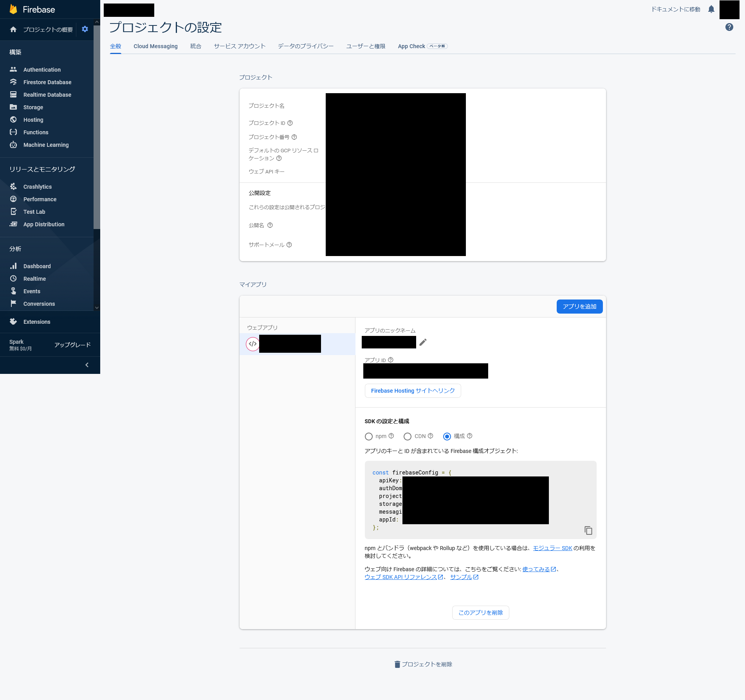Click the このアプリを削除 button
This screenshot has width=745, height=700.
pyautogui.click(x=480, y=613)
